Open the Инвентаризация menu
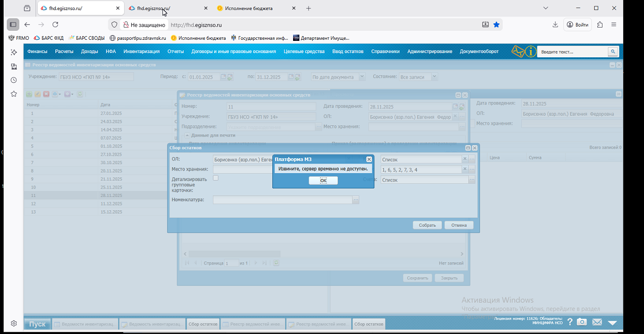The height and width of the screenshot is (334, 644). pos(141,52)
